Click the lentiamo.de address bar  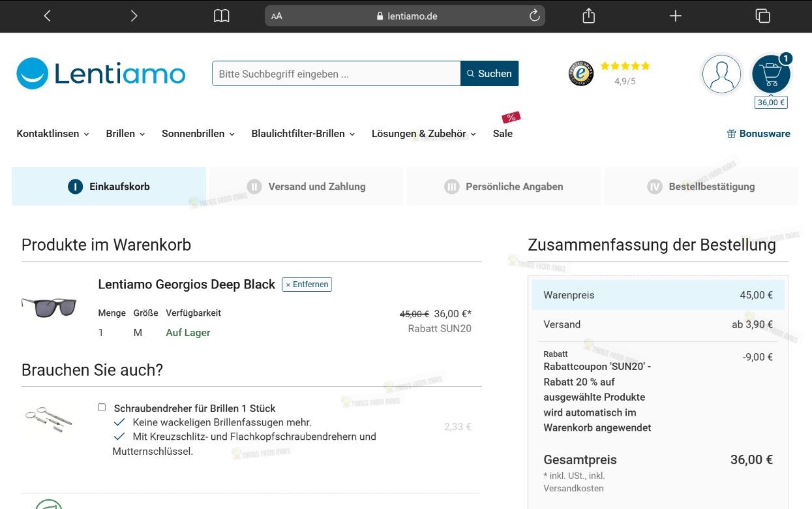point(405,16)
